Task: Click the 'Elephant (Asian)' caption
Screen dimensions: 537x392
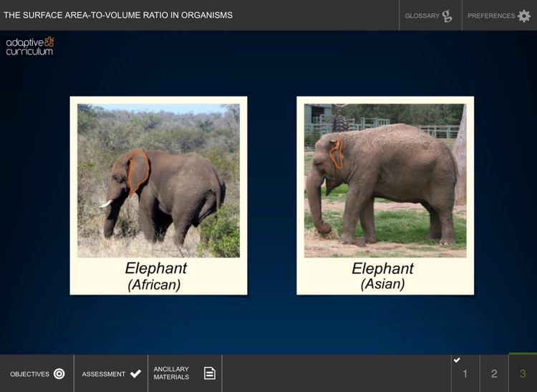Action: click(382, 276)
